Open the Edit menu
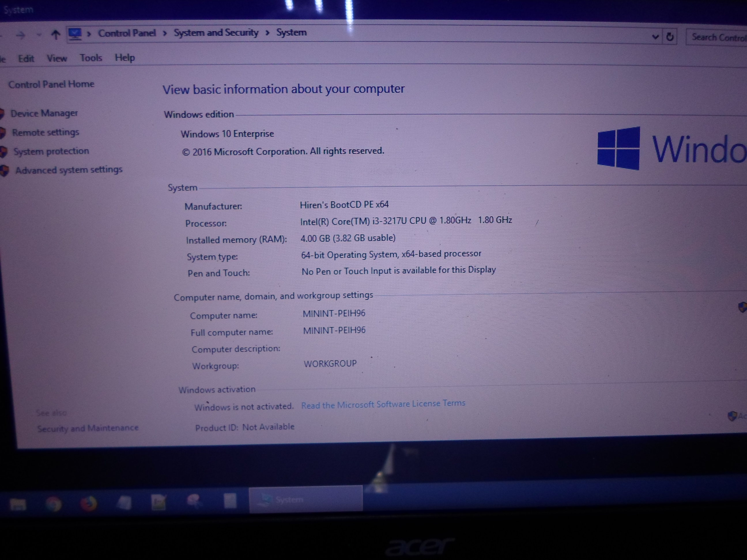 26,59
